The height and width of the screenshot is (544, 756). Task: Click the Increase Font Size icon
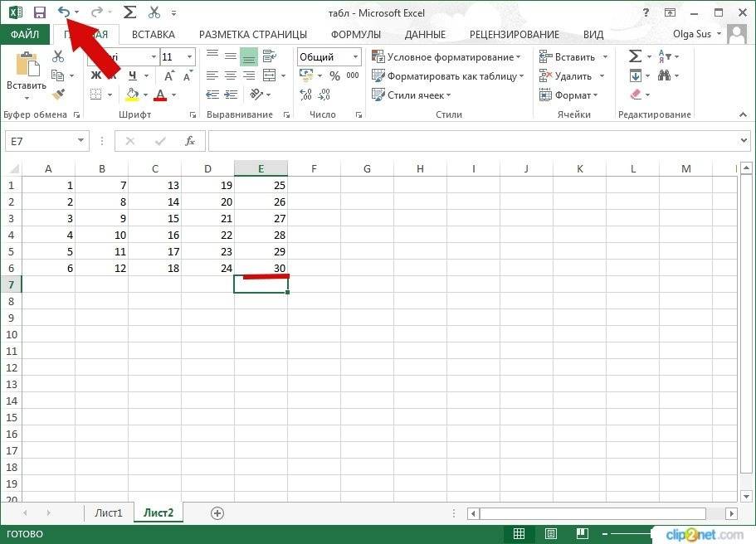point(169,75)
